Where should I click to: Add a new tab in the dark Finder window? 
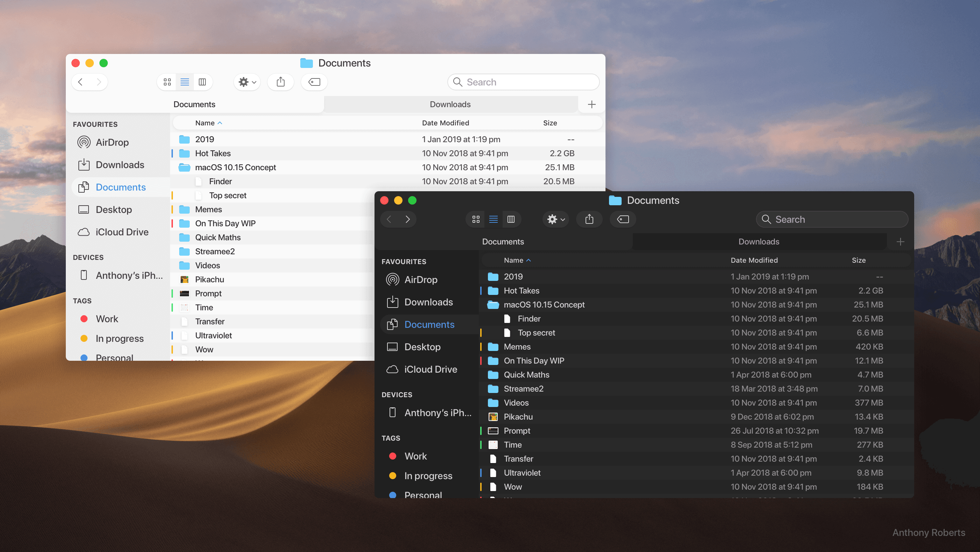click(x=901, y=242)
